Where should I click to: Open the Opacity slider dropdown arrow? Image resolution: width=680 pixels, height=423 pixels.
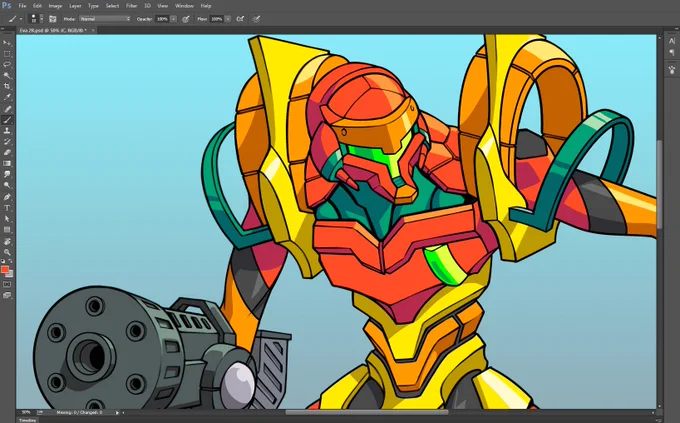coord(173,19)
